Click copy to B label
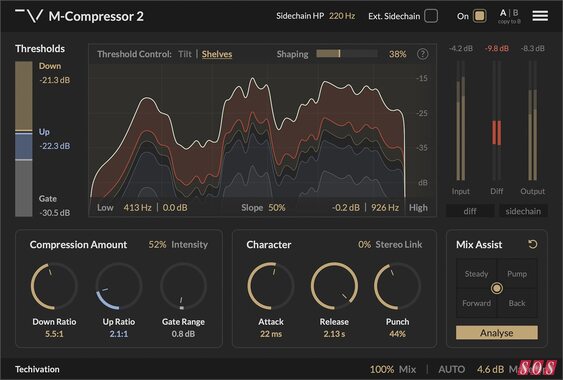The height and width of the screenshot is (380, 563). 509,22
